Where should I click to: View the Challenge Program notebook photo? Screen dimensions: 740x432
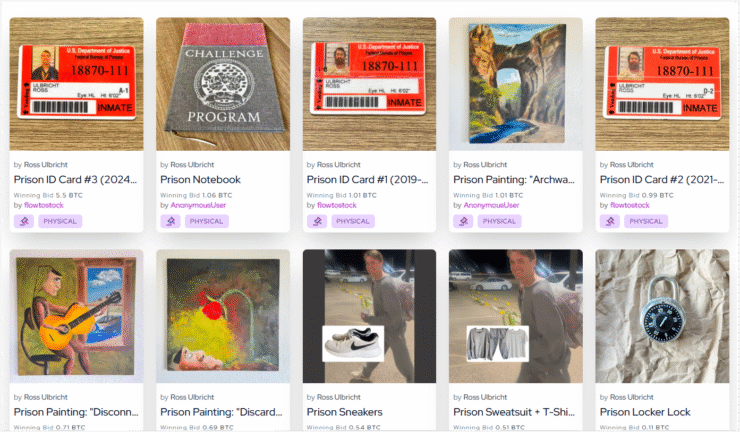[223, 84]
